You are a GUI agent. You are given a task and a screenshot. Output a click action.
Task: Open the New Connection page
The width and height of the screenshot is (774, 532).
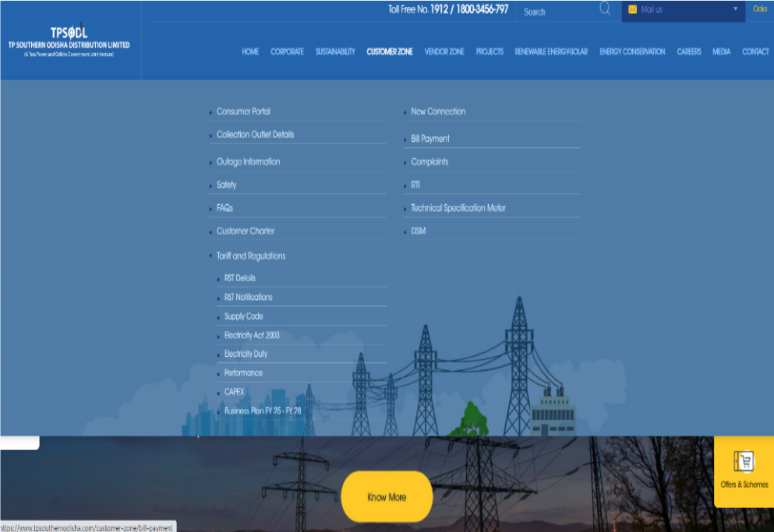coord(438,111)
